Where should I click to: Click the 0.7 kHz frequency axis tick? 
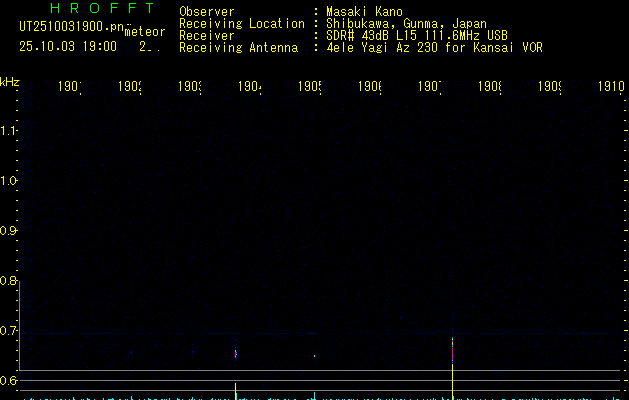coord(9,331)
